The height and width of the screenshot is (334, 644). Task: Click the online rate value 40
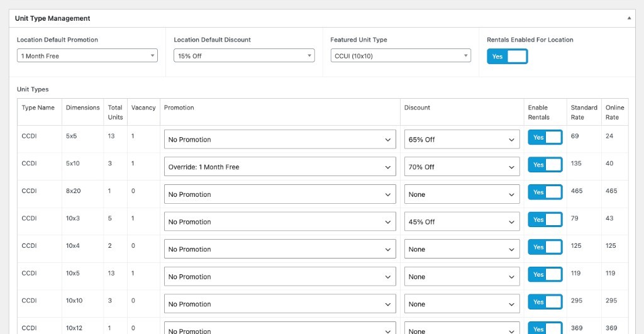pyautogui.click(x=609, y=163)
